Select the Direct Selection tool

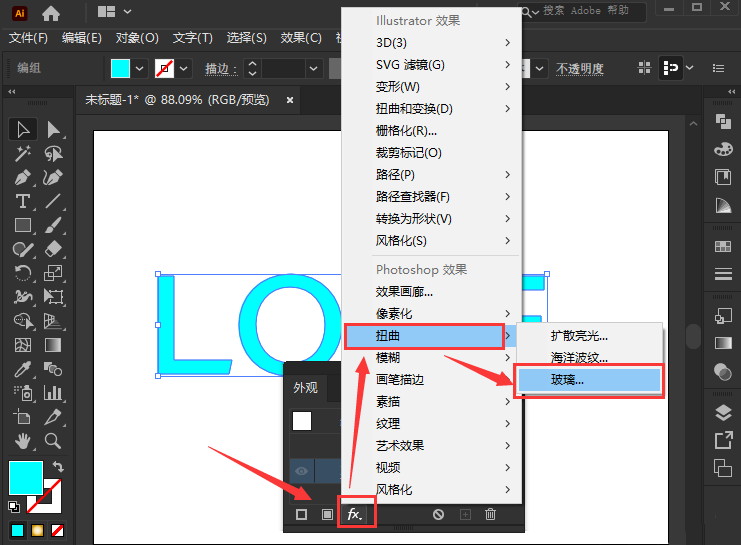pyautogui.click(x=53, y=130)
